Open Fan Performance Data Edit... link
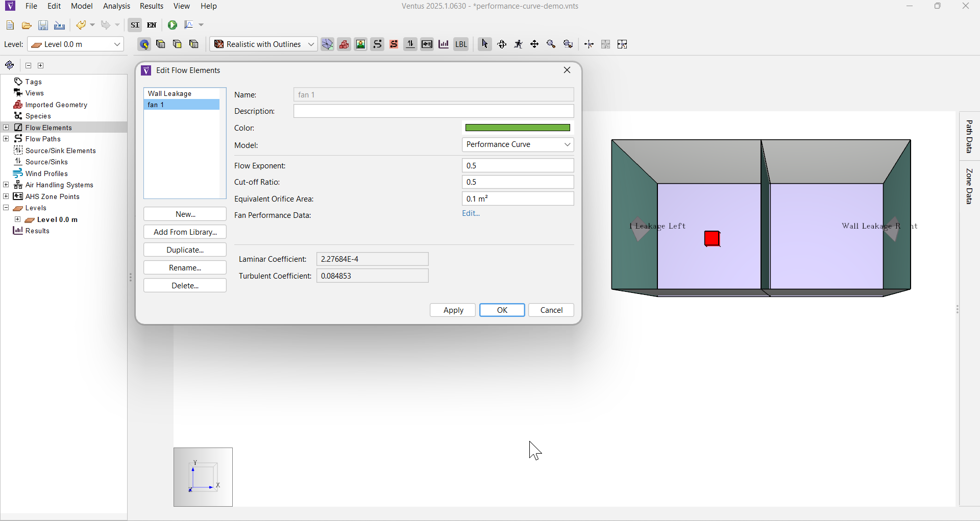This screenshot has width=980, height=521. (x=471, y=213)
